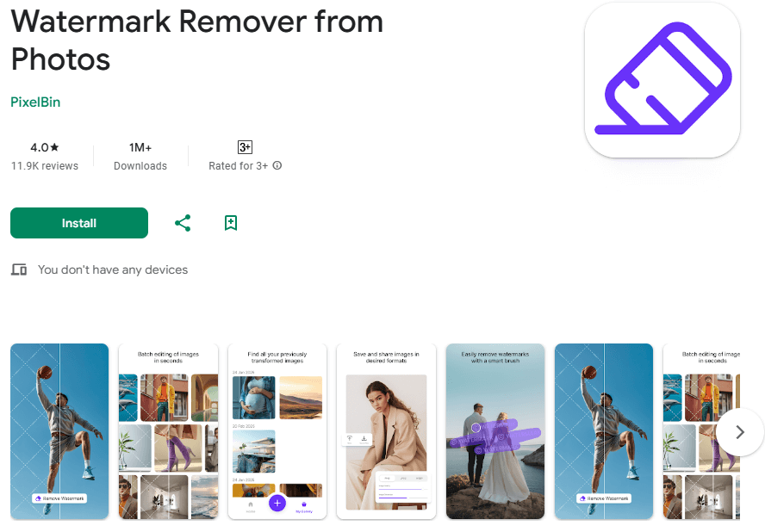765x532 pixels.
Task: Click the star rating 4.0
Action: tap(45, 147)
